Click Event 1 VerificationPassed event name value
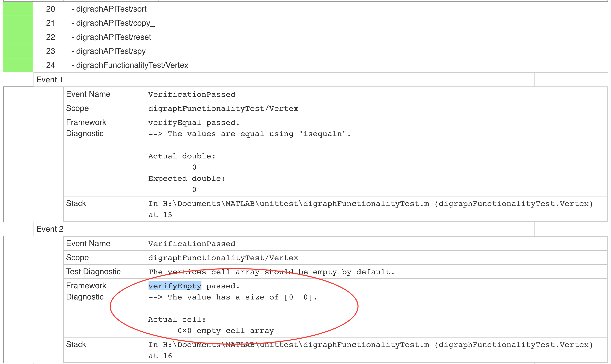This screenshot has width=611, height=364. [192, 95]
